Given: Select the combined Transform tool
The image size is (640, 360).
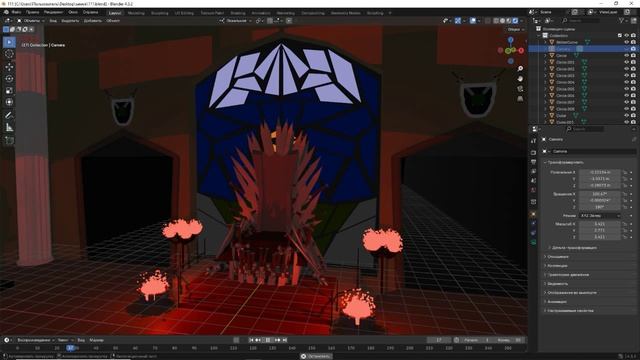Looking at the screenshot, I should click(x=9, y=102).
